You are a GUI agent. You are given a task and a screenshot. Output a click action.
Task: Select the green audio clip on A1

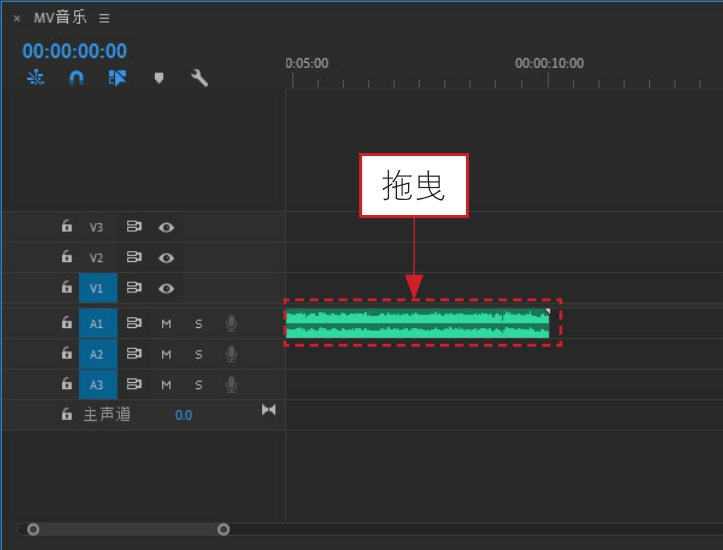pos(418,323)
